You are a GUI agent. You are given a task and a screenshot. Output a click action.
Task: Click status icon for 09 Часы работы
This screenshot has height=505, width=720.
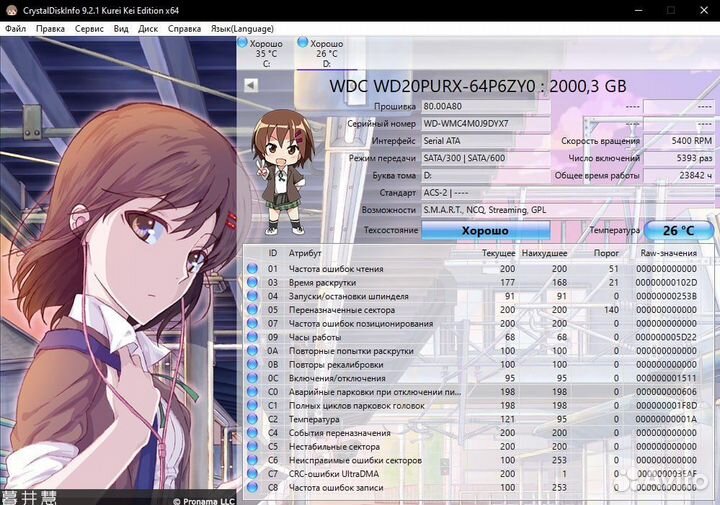[x=252, y=337]
